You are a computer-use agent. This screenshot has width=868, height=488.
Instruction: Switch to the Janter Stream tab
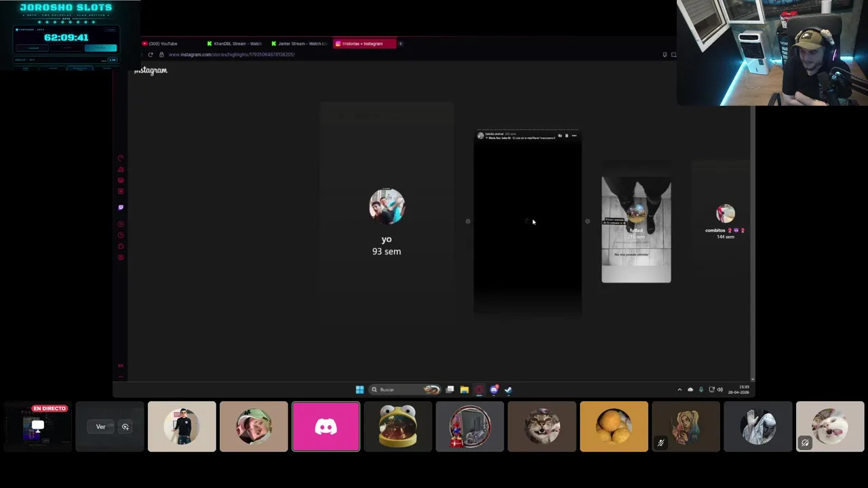point(298,43)
